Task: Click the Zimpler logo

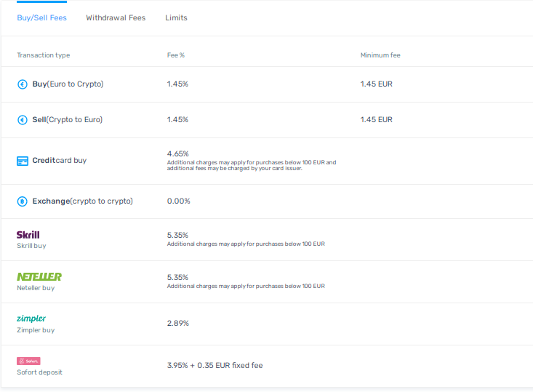Action: (31, 319)
